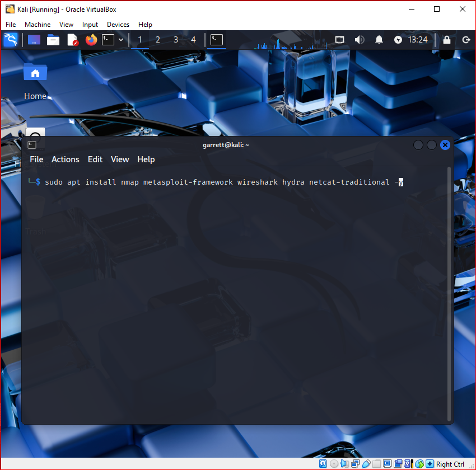This screenshot has height=470, width=476.
Task: Click the terminal vertical scrollbar
Action: pyautogui.click(x=449, y=294)
